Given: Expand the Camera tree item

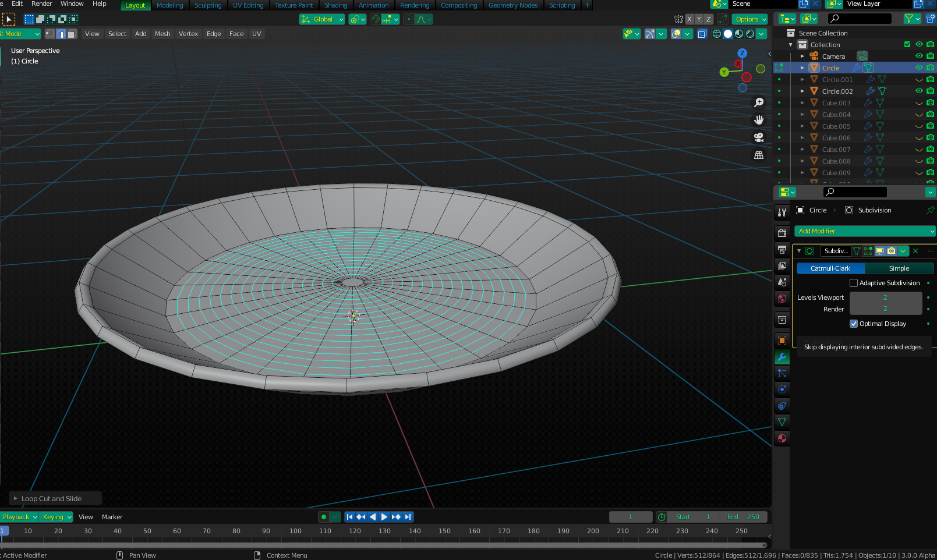Looking at the screenshot, I should coord(802,56).
